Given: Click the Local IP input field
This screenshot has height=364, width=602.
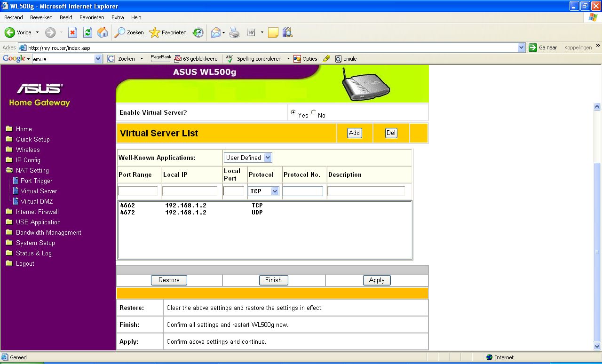Looking at the screenshot, I should [190, 191].
